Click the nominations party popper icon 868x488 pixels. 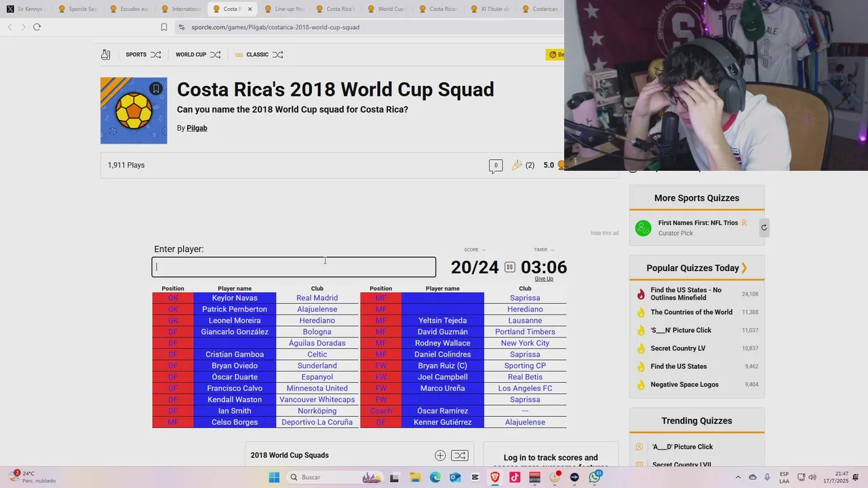pyautogui.click(x=517, y=165)
